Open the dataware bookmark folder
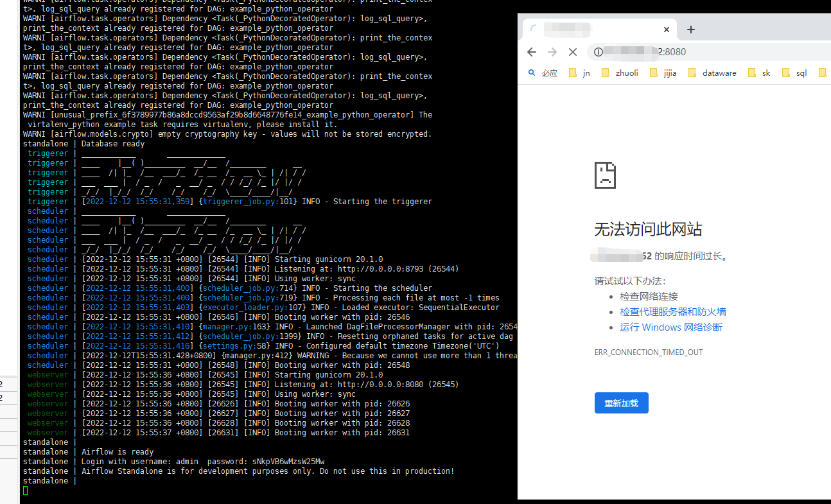 pyautogui.click(x=712, y=73)
